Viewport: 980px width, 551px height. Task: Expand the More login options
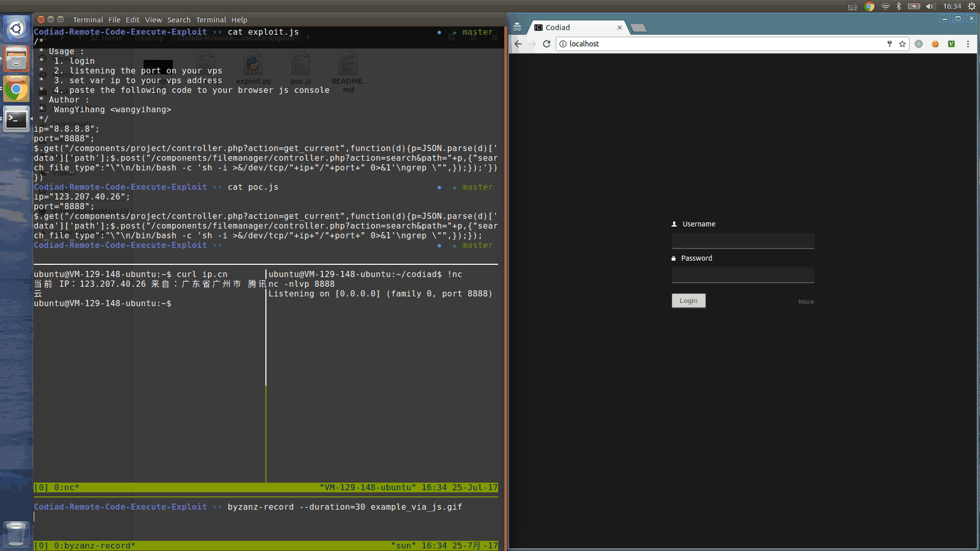(x=806, y=302)
